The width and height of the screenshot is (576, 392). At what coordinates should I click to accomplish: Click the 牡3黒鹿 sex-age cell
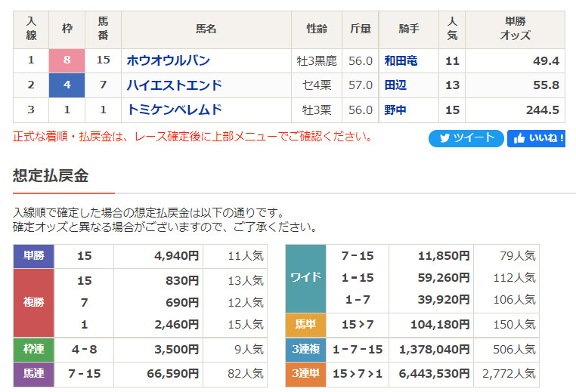(x=317, y=61)
